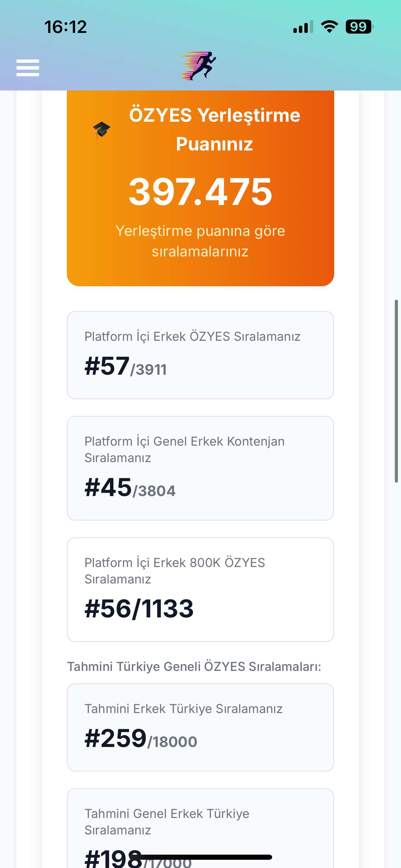Tap the #259/18000 estimated ranking
This screenshot has height=868, width=401.
[141, 739]
